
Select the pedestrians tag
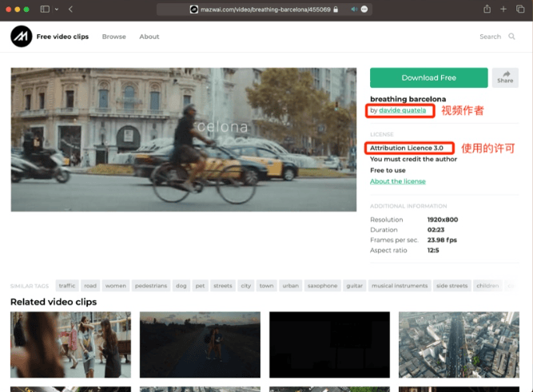[x=150, y=286]
